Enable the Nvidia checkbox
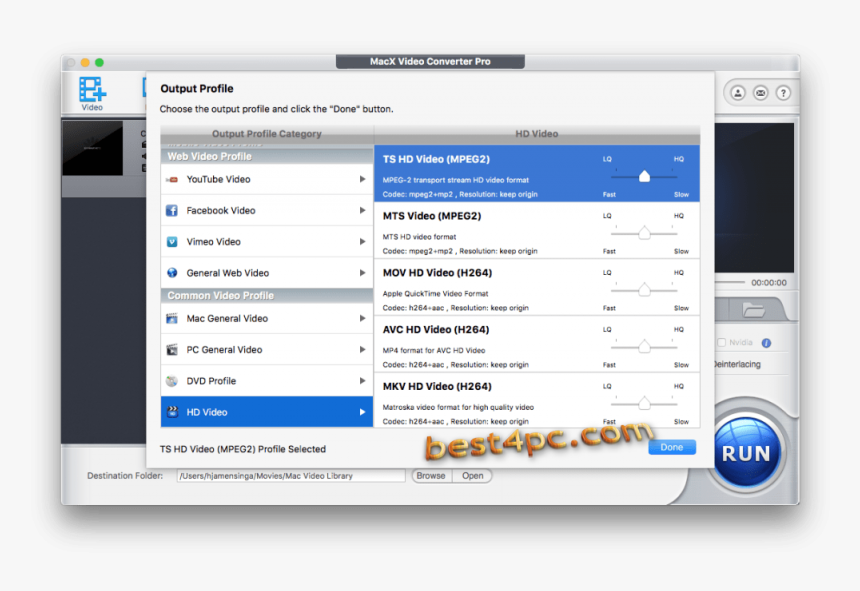 coord(722,343)
